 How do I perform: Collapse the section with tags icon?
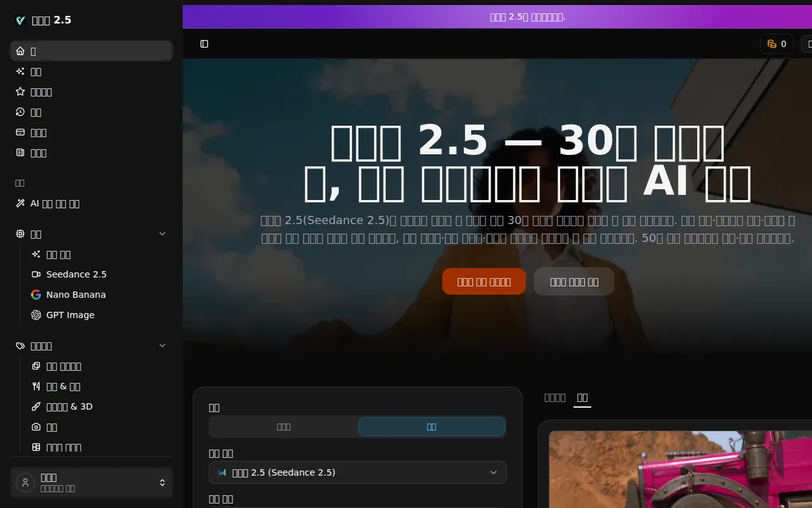[91, 345]
